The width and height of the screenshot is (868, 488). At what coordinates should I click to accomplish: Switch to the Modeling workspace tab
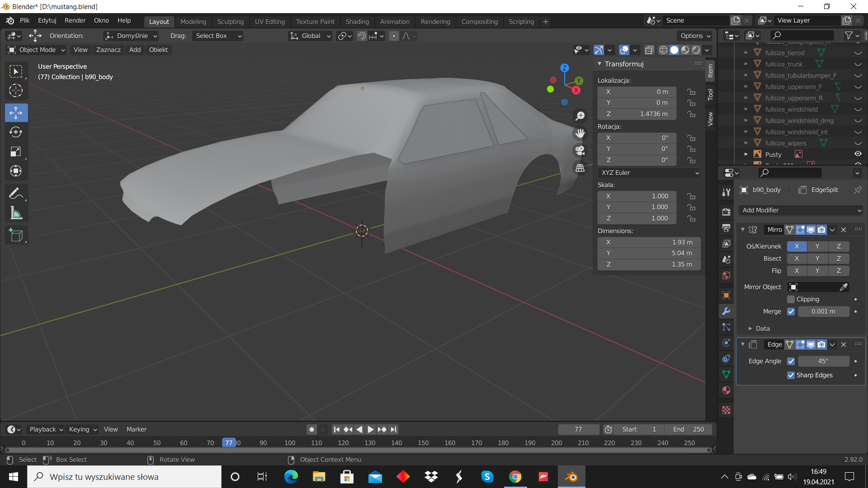tap(193, 22)
